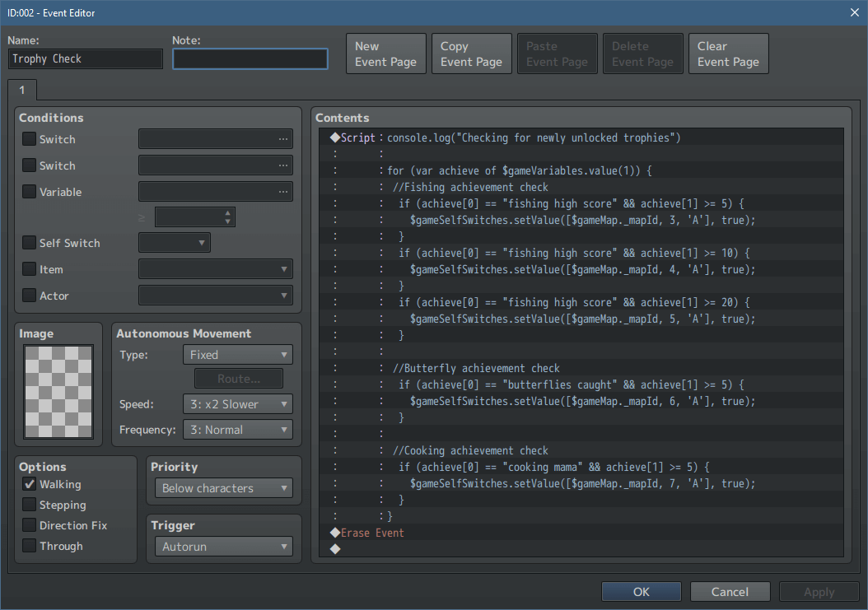The image size is (868, 610).
Task: Open first Switch condition selector ellipsis
Action: 282,139
